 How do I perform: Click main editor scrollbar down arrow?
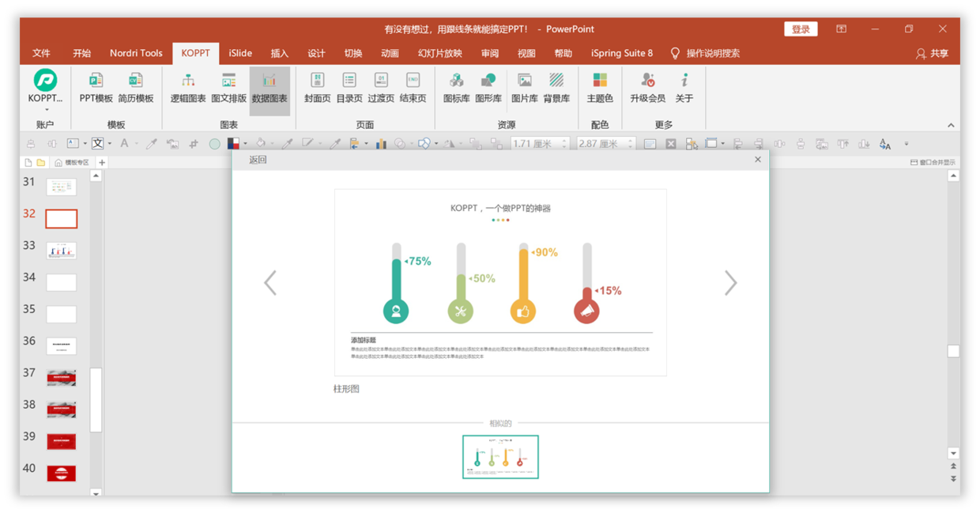[953, 454]
